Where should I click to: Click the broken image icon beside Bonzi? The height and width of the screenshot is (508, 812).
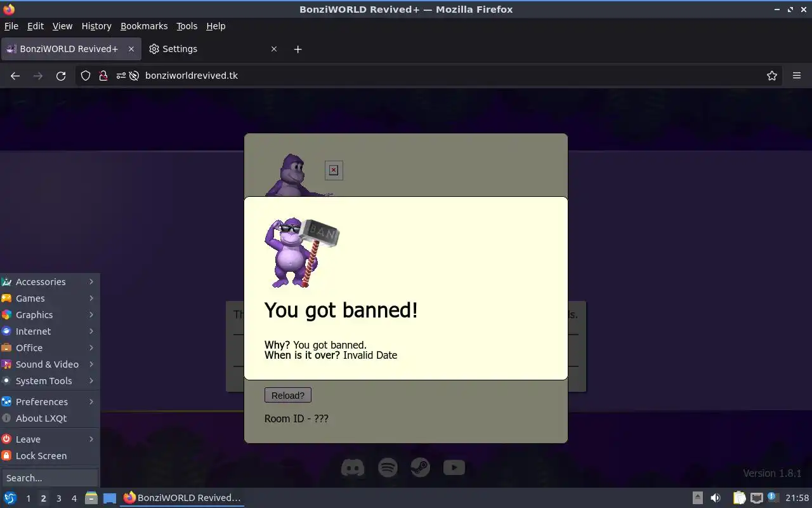point(334,170)
